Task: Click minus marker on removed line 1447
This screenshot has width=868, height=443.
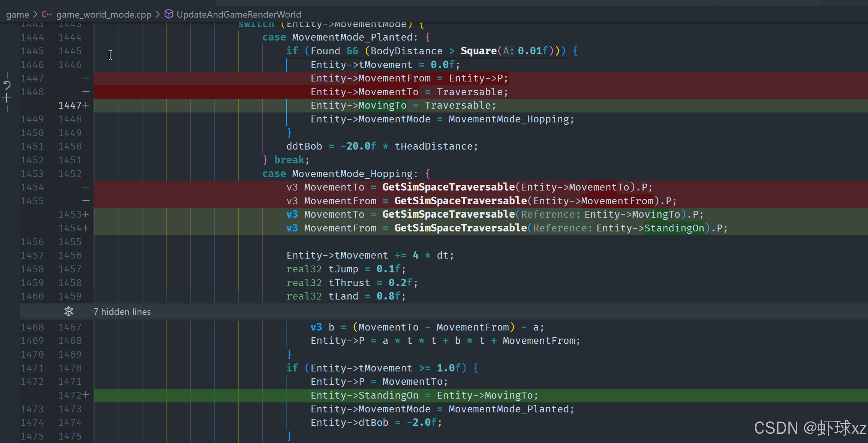Action: coord(86,78)
